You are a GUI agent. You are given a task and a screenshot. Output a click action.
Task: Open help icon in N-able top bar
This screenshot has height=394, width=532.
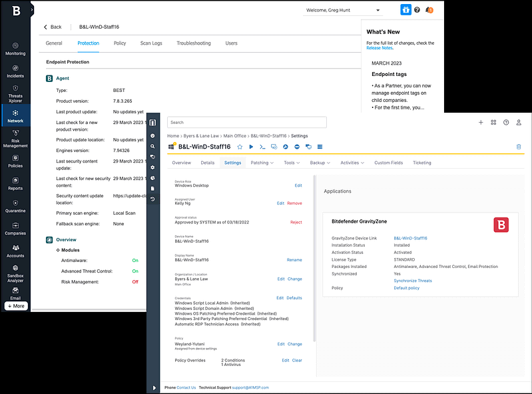coord(506,122)
